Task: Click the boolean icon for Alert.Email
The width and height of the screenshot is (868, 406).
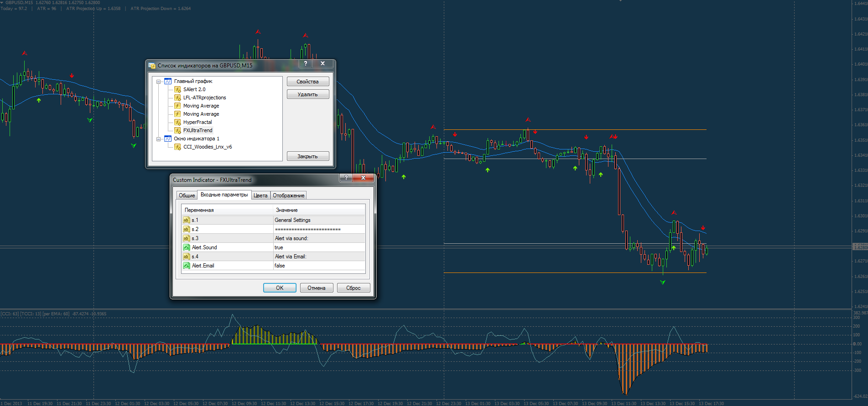Action: [187, 266]
